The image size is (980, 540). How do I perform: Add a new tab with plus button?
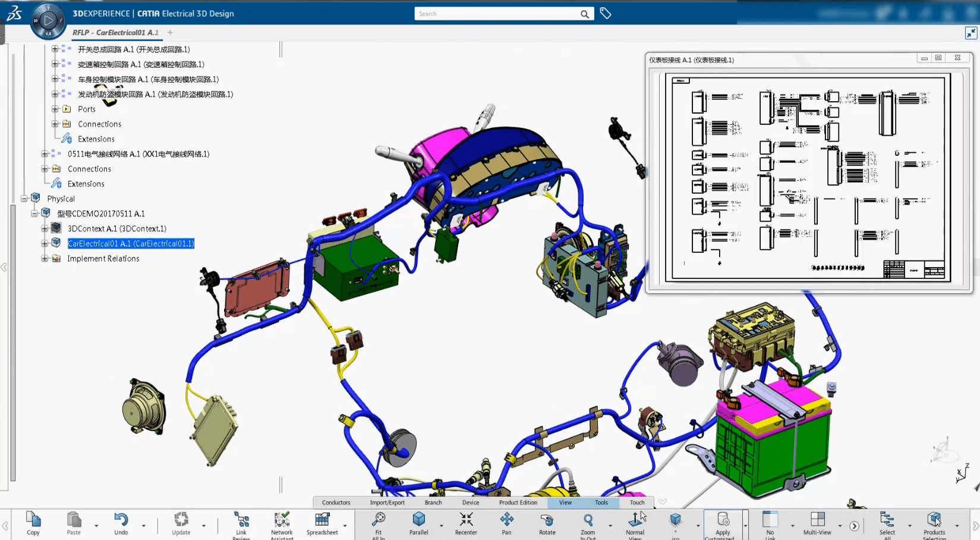coord(171,33)
